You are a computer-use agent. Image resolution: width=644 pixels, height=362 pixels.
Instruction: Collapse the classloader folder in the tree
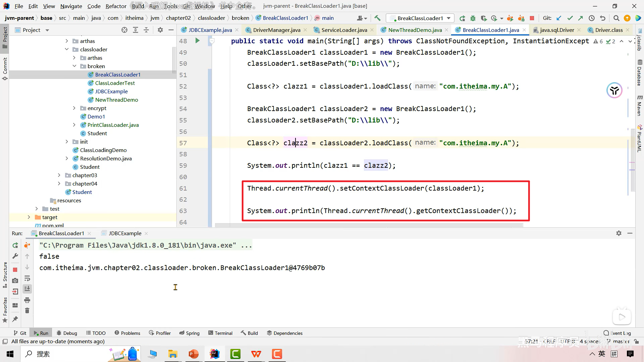67,49
